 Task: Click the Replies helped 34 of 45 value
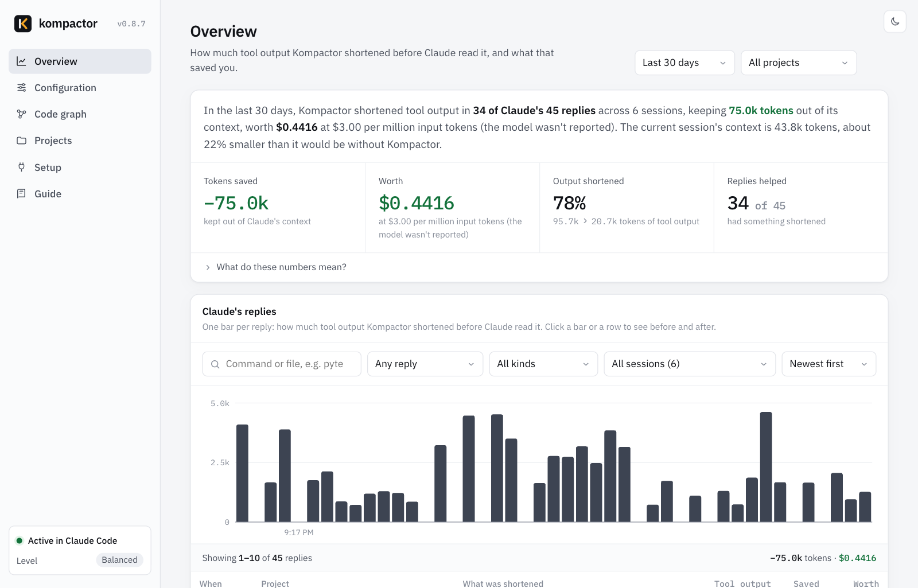(x=756, y=203)
